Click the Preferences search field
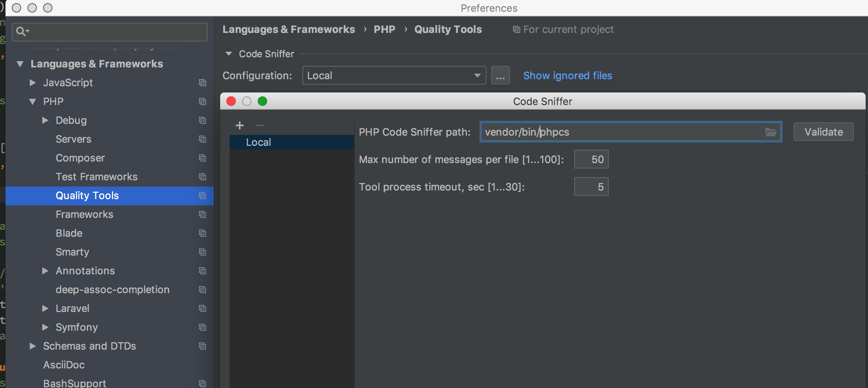 110,32
